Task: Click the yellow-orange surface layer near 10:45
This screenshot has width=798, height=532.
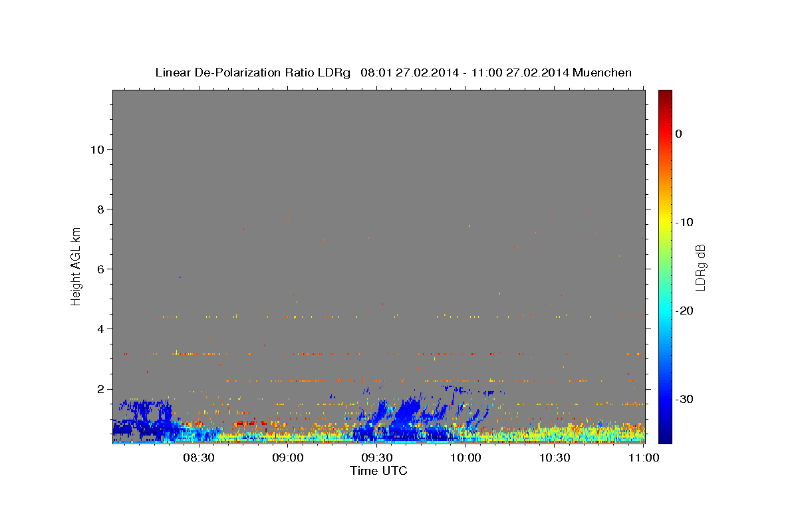Action: 598,434
